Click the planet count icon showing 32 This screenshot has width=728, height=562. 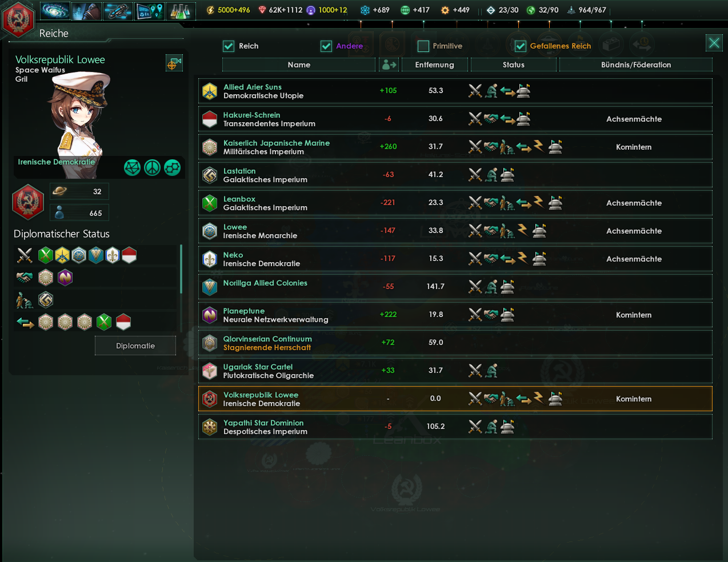59,191
